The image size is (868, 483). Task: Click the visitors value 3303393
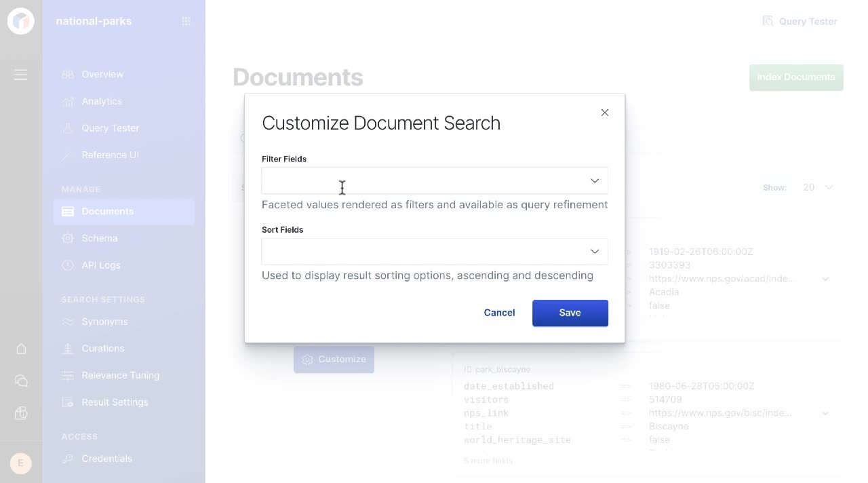coord(669,265)
